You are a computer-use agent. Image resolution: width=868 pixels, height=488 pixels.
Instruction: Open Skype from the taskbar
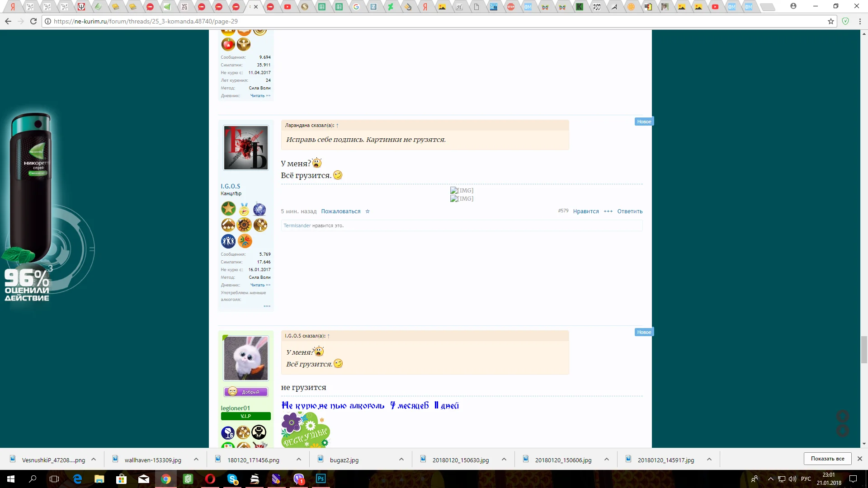(232, 479)
